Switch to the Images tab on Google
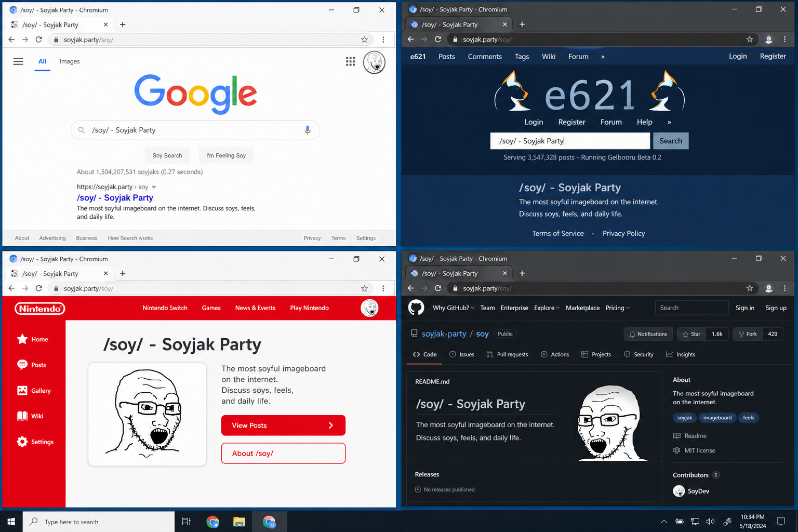Viewport: 798px width, 532px height. pos(70,61)
